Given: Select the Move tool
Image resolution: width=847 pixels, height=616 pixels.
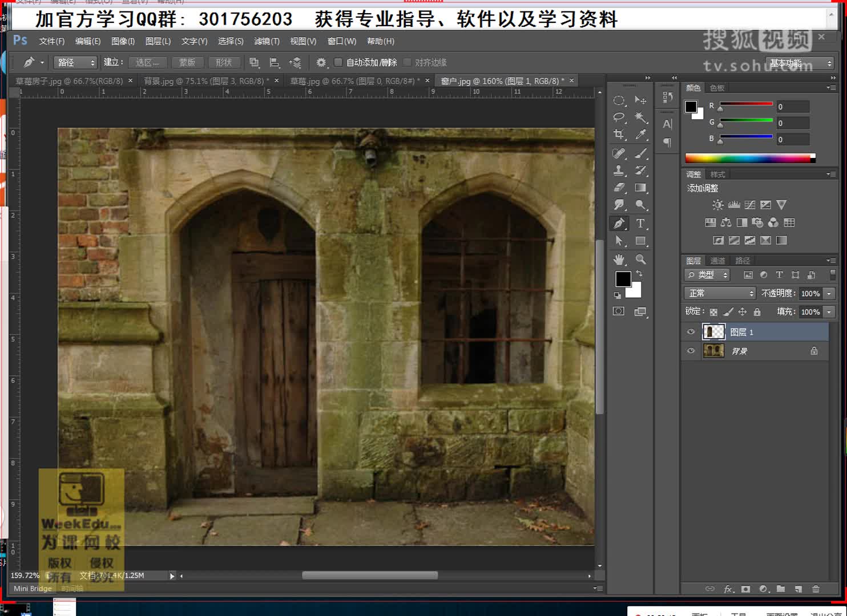Looking at the screenshot, I should click(640, 100).
